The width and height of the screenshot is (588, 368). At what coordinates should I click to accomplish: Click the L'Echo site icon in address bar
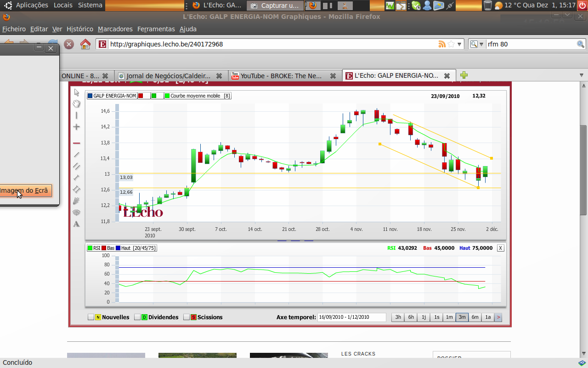coord(103,44)
